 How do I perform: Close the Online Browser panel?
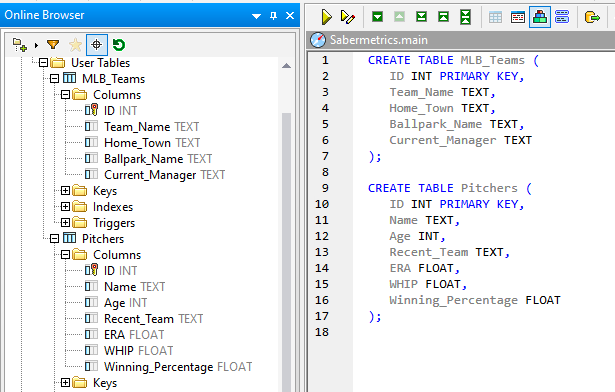coord(290,15)
